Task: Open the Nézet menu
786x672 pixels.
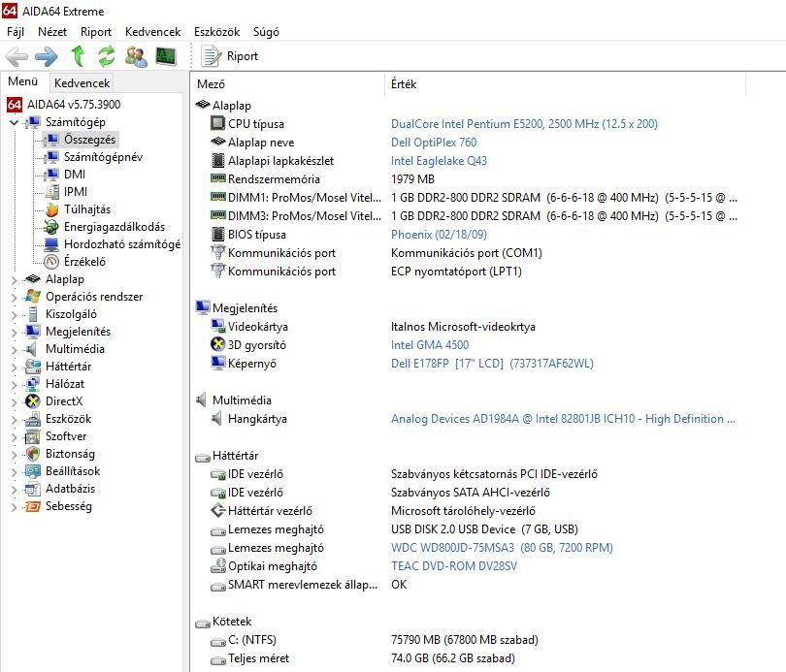Action: pyautogui.click(x=52, y=32)
